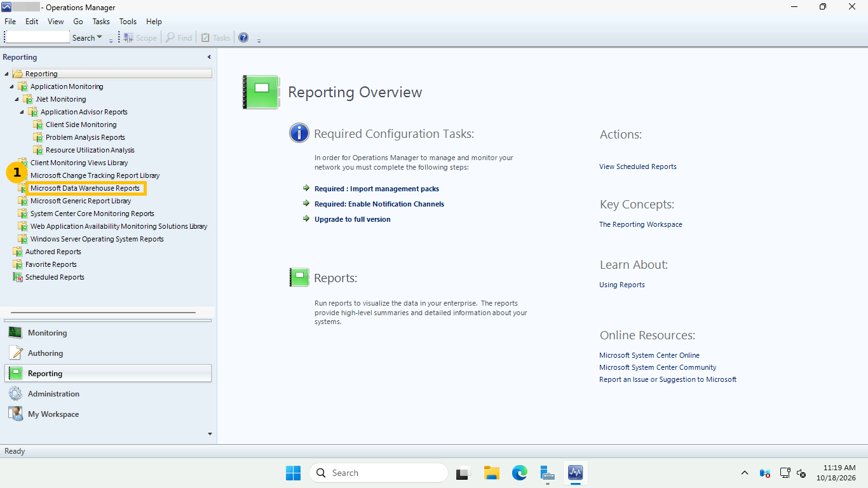Collapse the Reporting root tree node

[x=6, y=74]
